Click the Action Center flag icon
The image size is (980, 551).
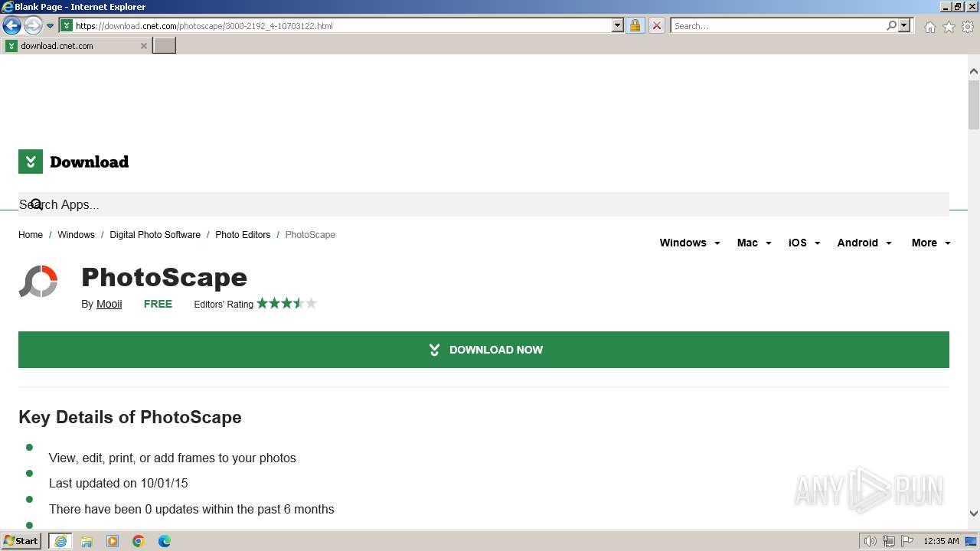click(x=907, y=541)
